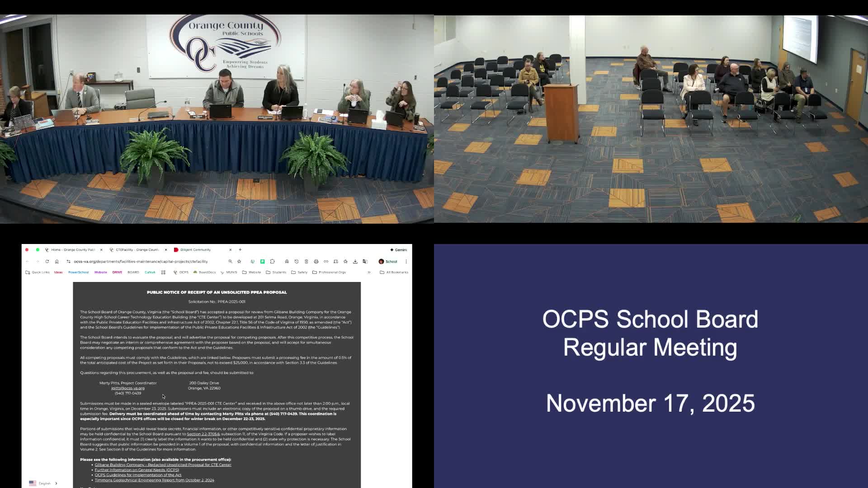Expand the English language selector
This screenshot has height=488, width=868.
[x=44, y=483]
